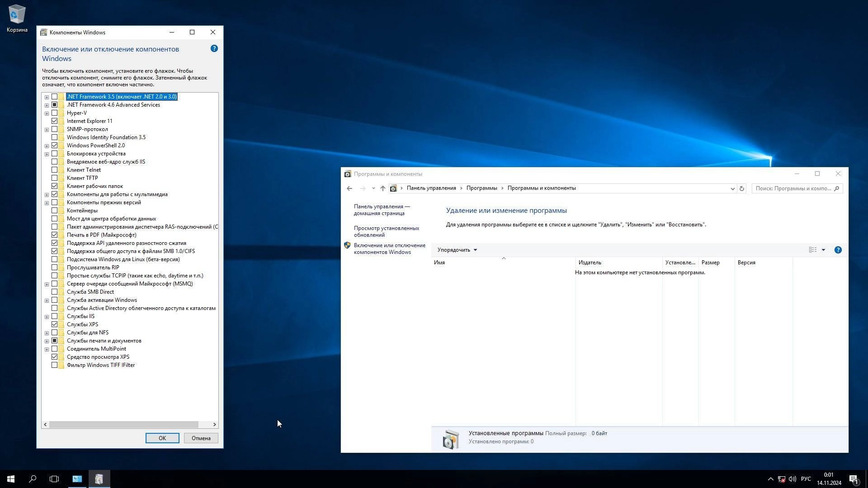The image size is (868, 488).
Task: Enable Подсистема Windows для Linux checkbox
Action: (54, 259)
